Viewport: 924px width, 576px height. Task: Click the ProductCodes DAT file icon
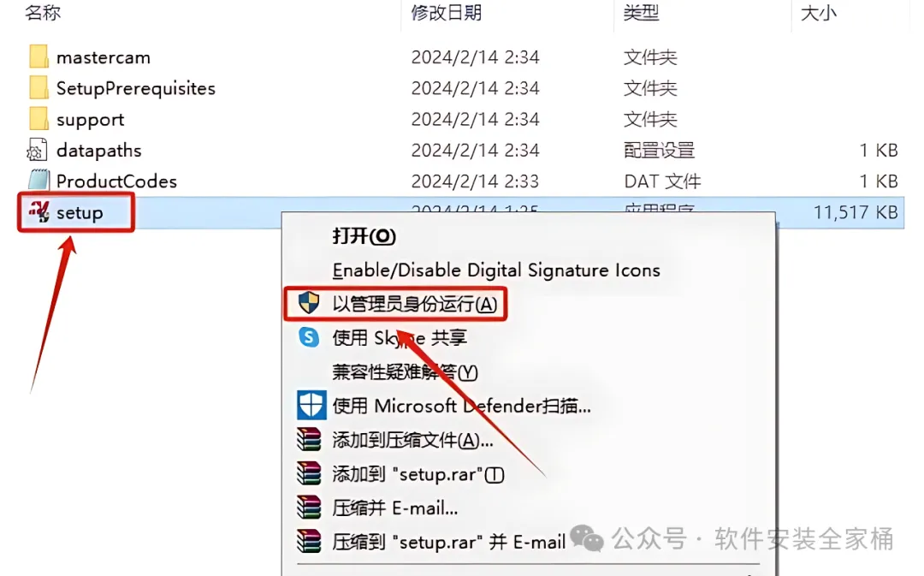38,181
